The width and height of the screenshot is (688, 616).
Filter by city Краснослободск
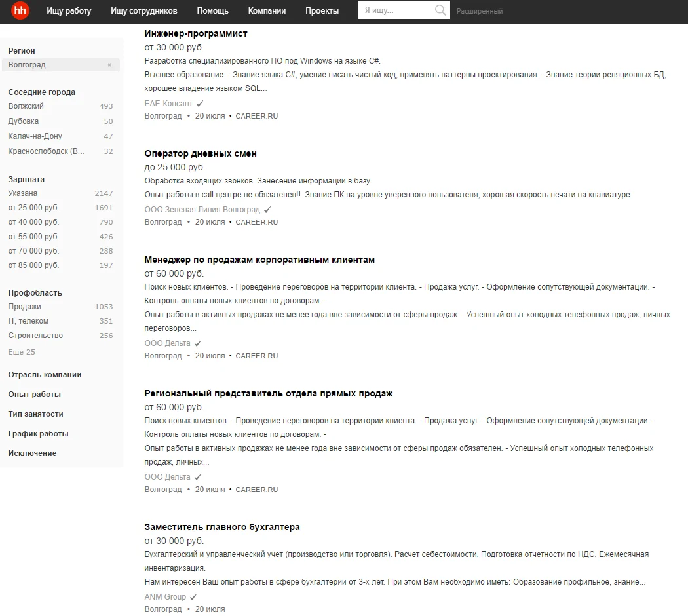[46, 151]
